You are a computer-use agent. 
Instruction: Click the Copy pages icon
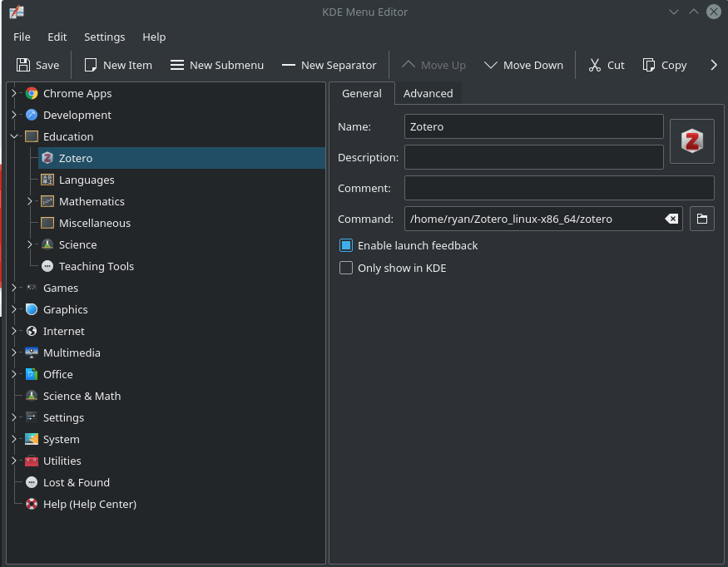pyautogui.click(x=649, y=65)
